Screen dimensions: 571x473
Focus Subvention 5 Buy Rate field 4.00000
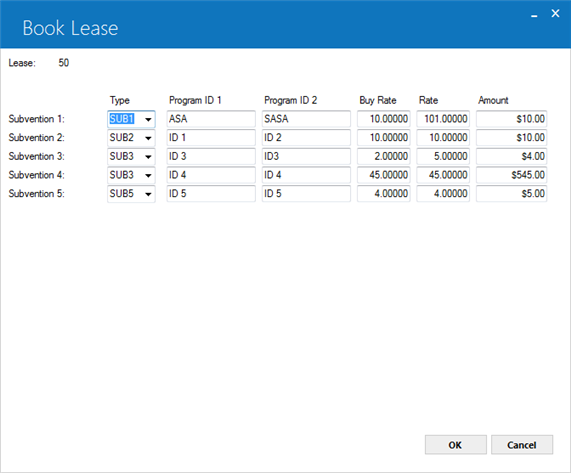coord(384,194)
